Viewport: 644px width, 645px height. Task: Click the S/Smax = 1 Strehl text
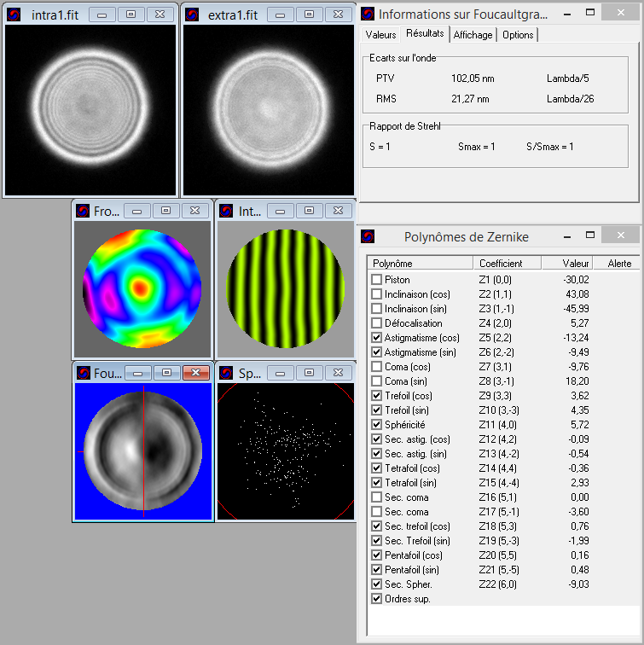tap(550, 147)
